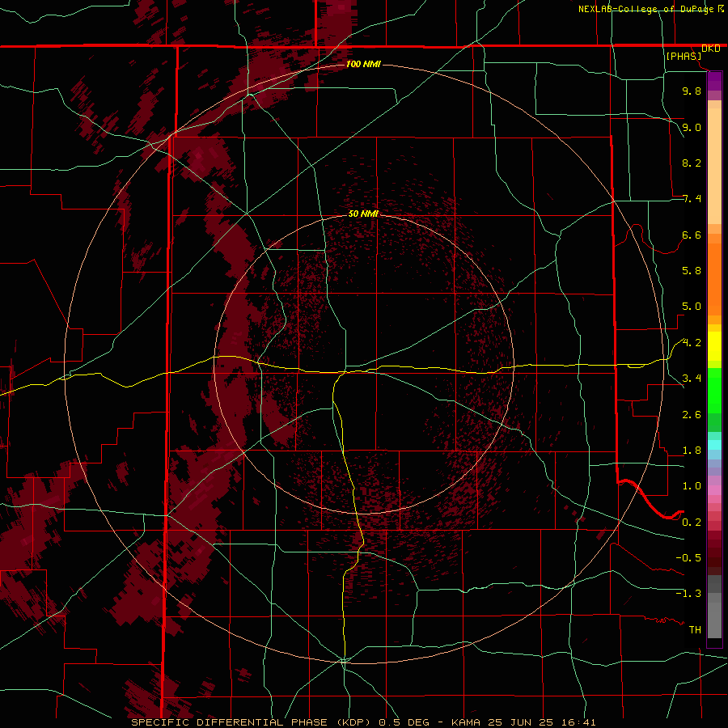
Task: Click the NEXLAB-College of DuPage label
Action: pos(645,9)
